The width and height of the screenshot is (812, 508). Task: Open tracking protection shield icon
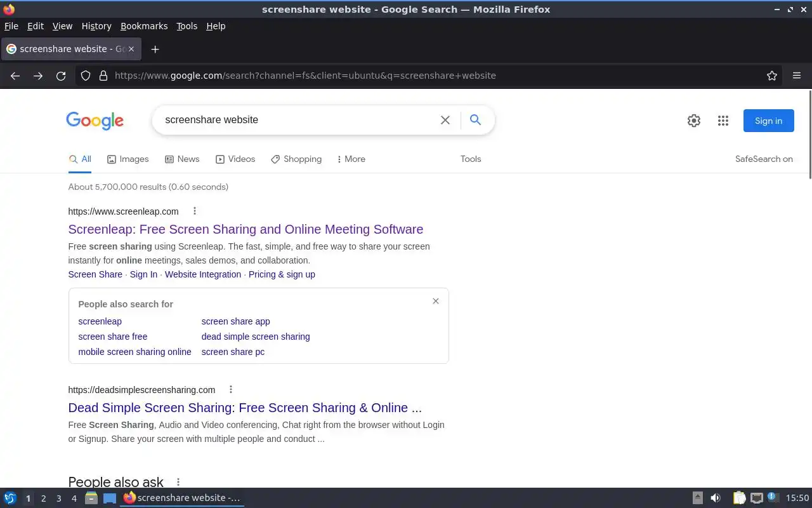point(86,76)
